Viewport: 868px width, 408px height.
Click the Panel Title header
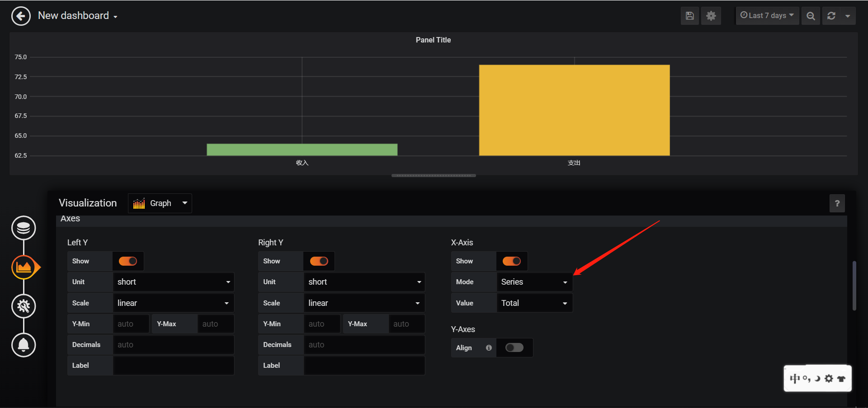pyautogui.click(x=433, y=40)
